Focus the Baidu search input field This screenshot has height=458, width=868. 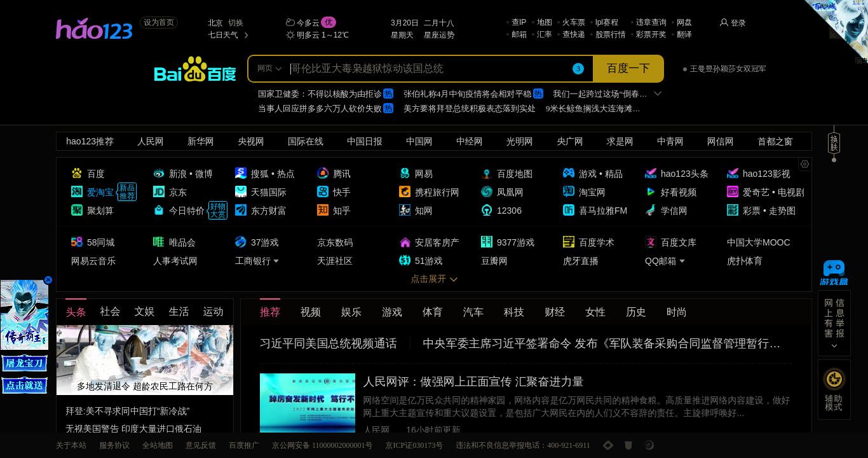coord(428,69)
